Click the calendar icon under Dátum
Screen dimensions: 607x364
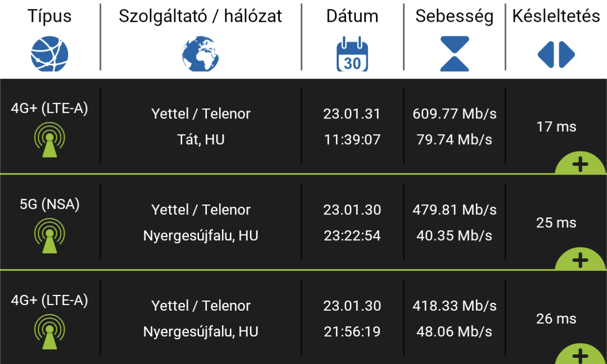[x=352, y=54]
